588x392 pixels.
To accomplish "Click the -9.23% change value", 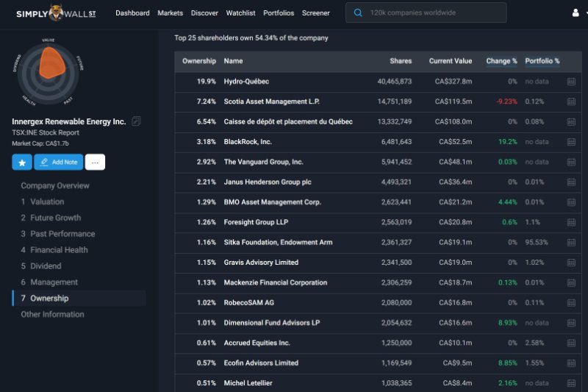I will [x=506, y=101].
